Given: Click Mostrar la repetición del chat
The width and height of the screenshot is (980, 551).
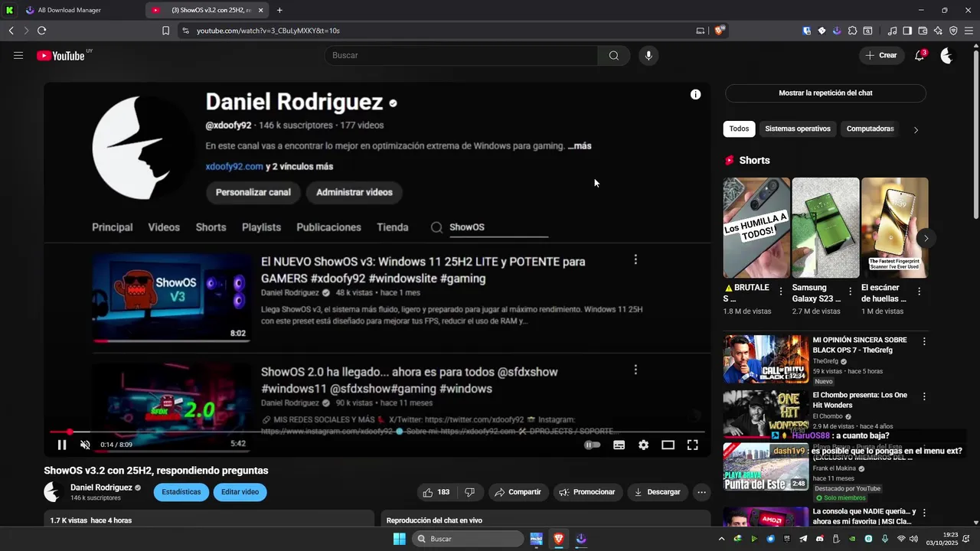Looking at the screenshot, I should point(825,93).
